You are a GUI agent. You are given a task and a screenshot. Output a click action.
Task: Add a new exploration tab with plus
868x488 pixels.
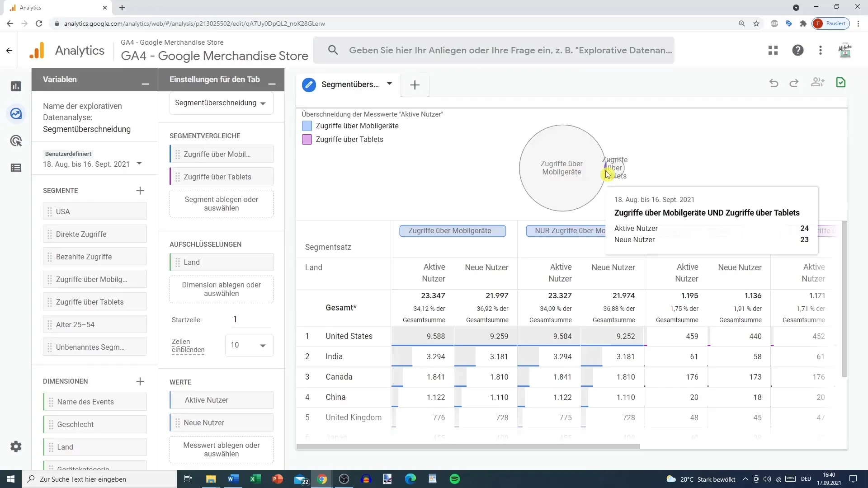(x=415, y=85)
